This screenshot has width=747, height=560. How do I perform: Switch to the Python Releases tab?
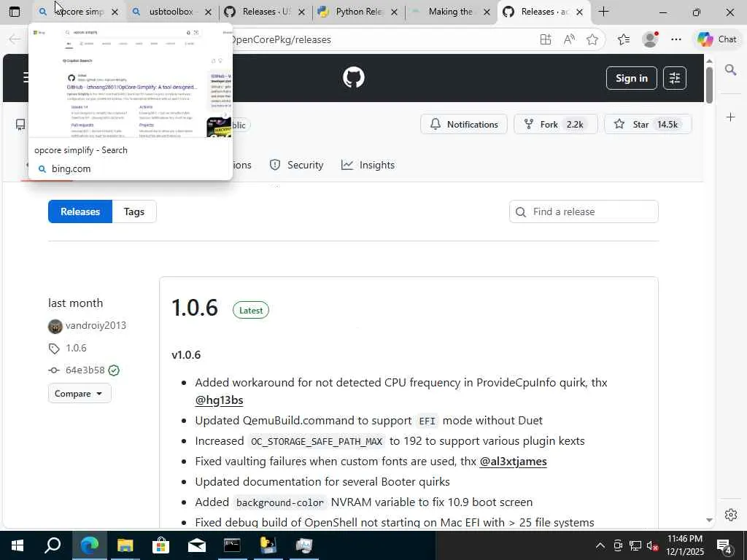point(357,12)
